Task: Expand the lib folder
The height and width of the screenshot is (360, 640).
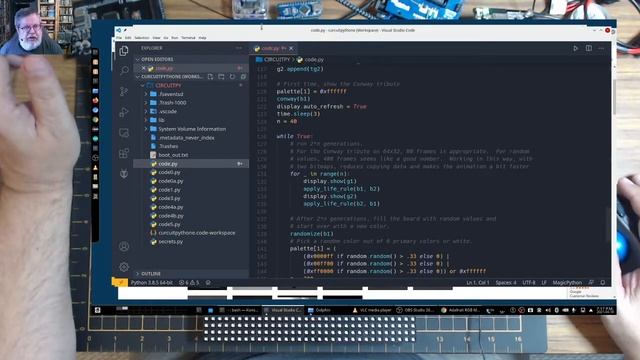Action: (x=191, y=120)
